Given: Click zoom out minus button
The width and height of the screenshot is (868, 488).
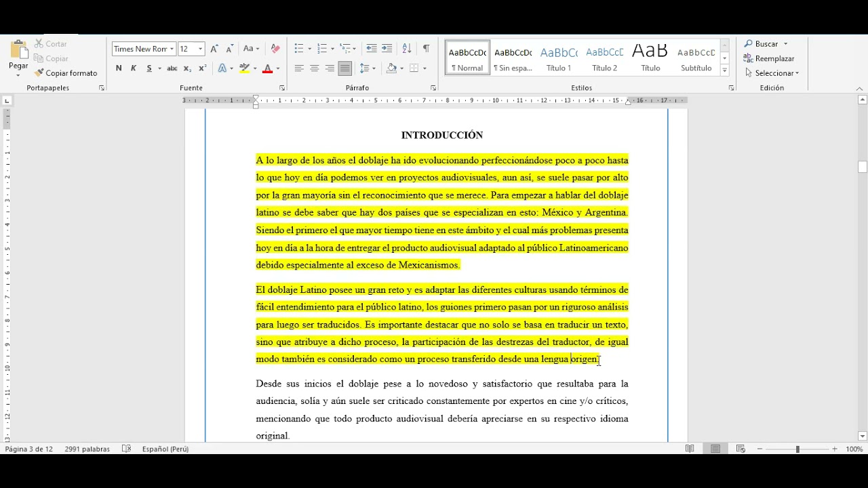Looking at the screenshot, I should coord(760,449).
